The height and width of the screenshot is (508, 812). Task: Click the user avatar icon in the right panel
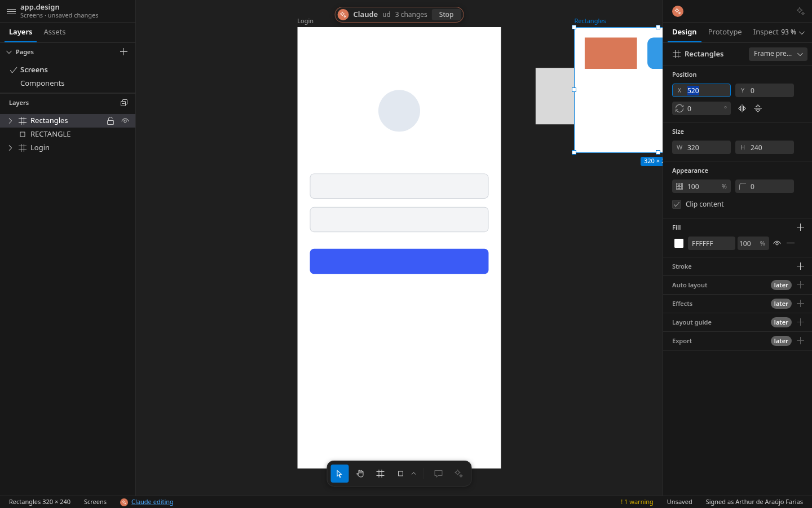(x=678, y=11)
